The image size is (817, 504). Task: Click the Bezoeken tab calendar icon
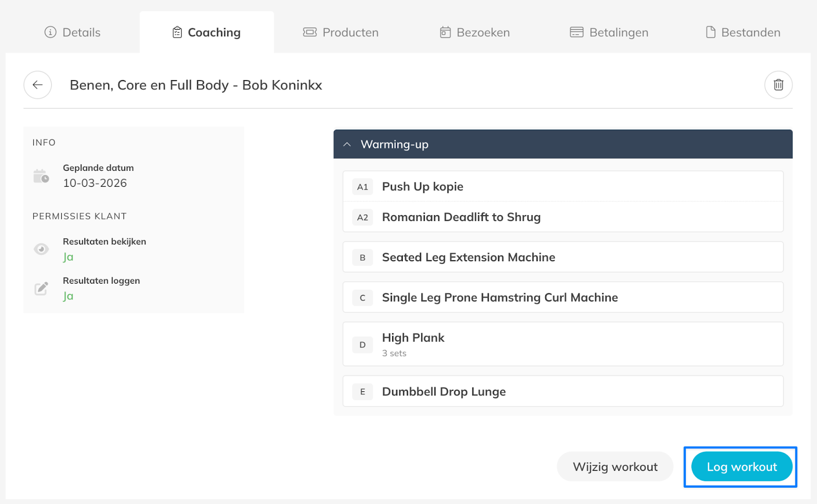pyautogui.click(x=445, y=33)
